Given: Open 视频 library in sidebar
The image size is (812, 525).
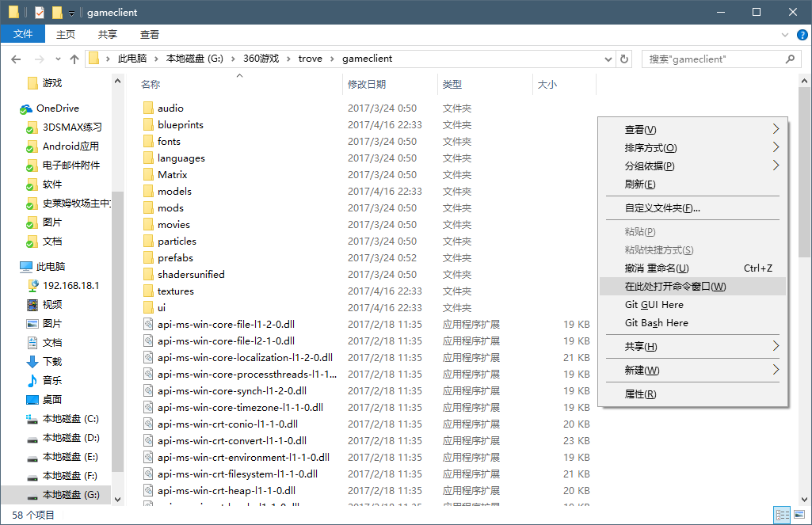Looking at the screenshot, I should point(51,304).
